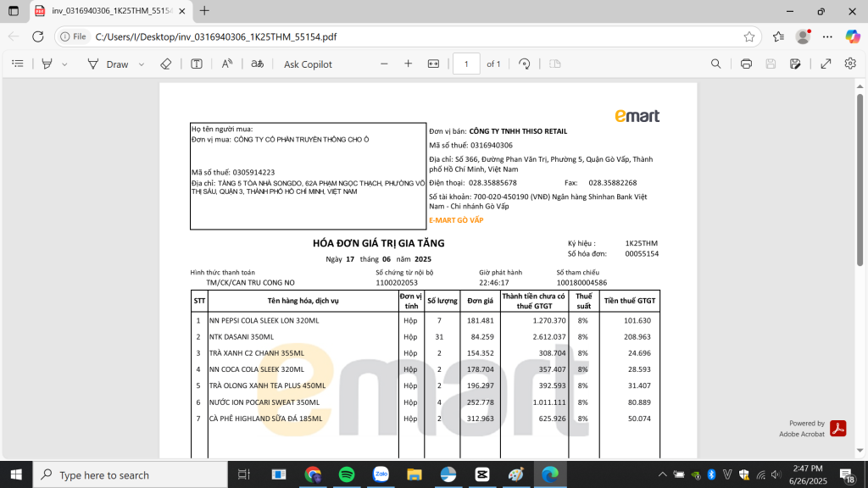Enter full screen mode for PDF
868x488 pixels.
[x=826, y=64]
